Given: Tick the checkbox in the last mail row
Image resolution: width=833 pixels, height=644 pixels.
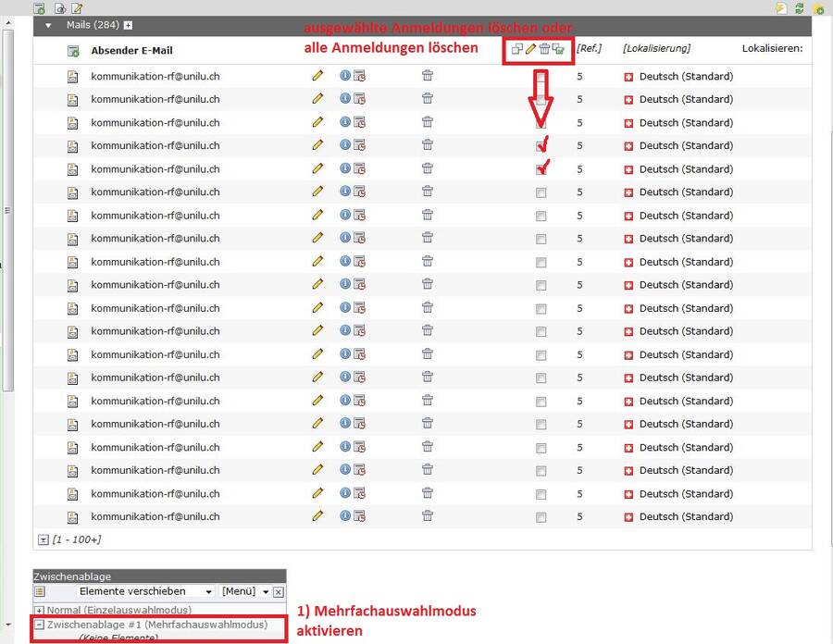Looking at the screenshot, I should pos(541,517).
